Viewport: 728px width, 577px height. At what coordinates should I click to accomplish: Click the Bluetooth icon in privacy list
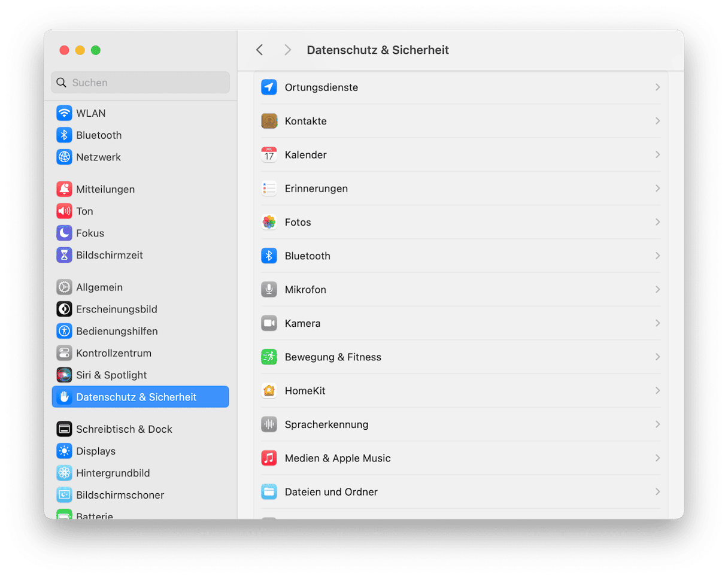pos(269,256)
